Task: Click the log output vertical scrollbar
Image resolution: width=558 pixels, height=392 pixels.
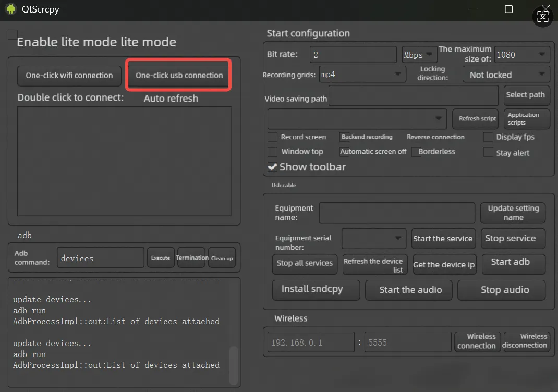Action: click(233, 365)
